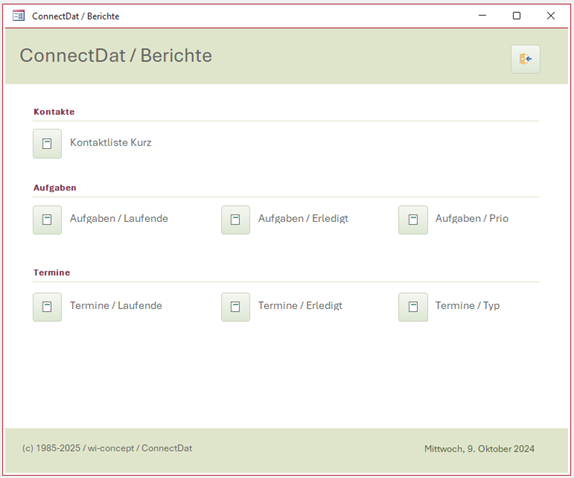The width and height of the screenshot is (574, 478).
Task: Open the Termine / Laufende report icon
Action: click(x=47, y=307)
